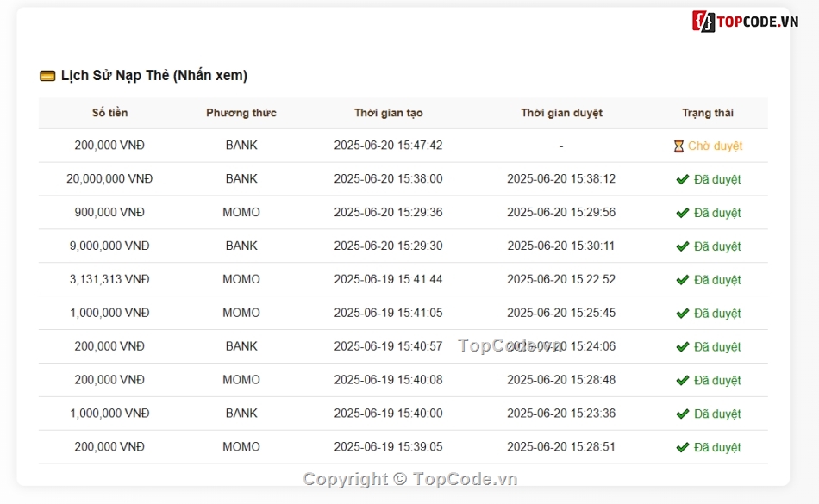This screenshot has height=504, width=819.
Task: Click the Số tiền column header
Action: pos(109,113)
